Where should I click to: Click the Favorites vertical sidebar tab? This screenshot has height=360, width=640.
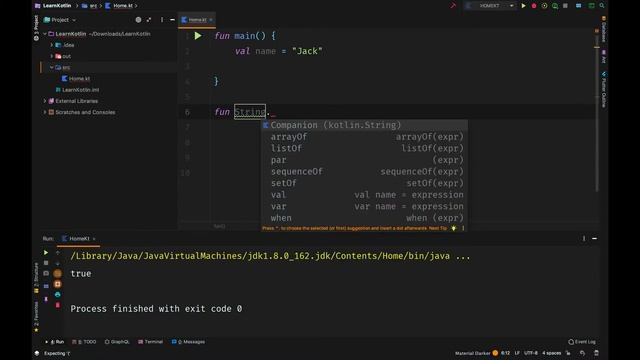click(36, 317)
